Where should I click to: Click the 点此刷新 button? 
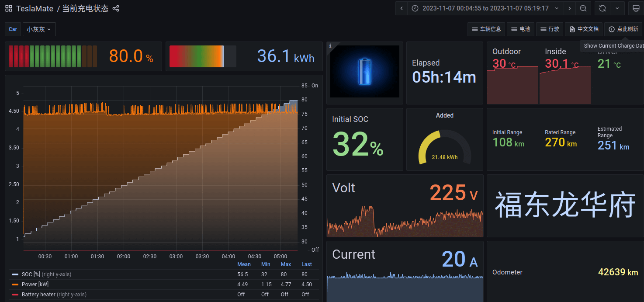click(623, 29)
